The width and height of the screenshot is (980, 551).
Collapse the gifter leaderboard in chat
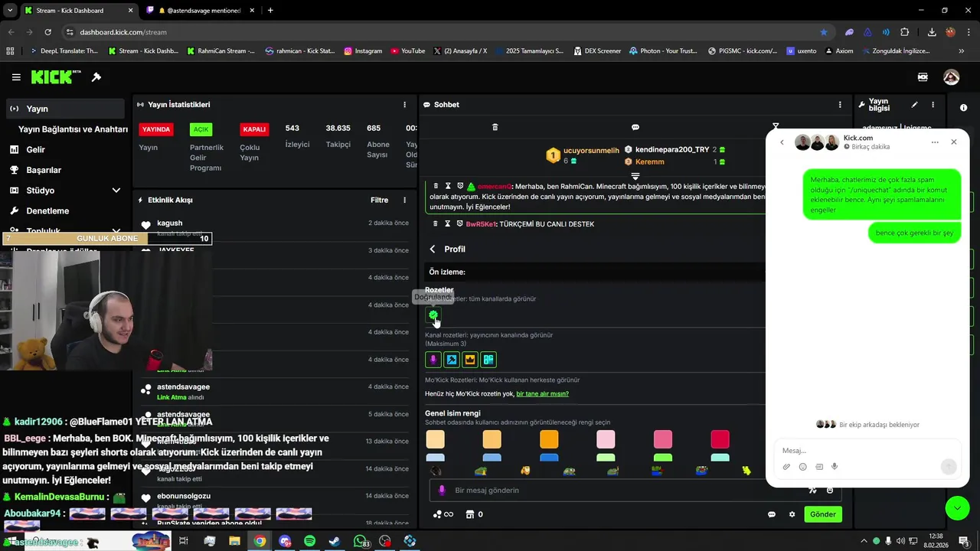(635, 176)
